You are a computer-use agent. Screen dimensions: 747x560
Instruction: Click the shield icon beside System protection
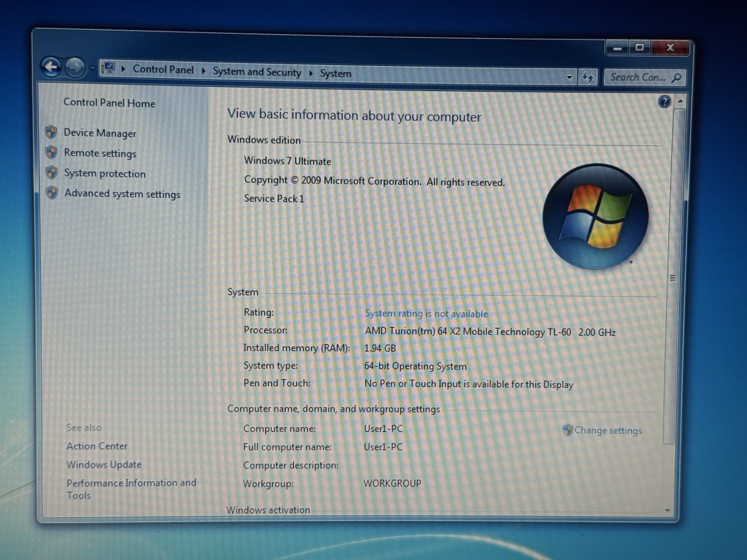52,172
